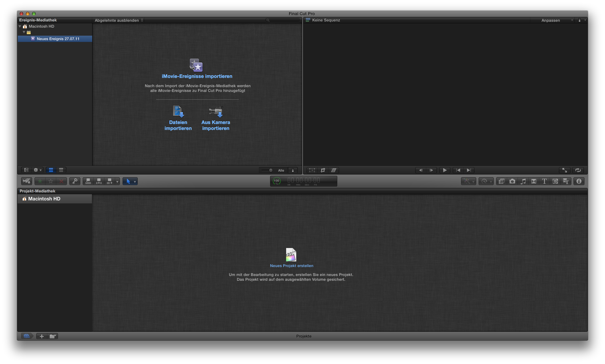This screenshot has height=364, width=605.
Task: Click 'Aus Kamera importieren' link
Action: tap(216, 125)
